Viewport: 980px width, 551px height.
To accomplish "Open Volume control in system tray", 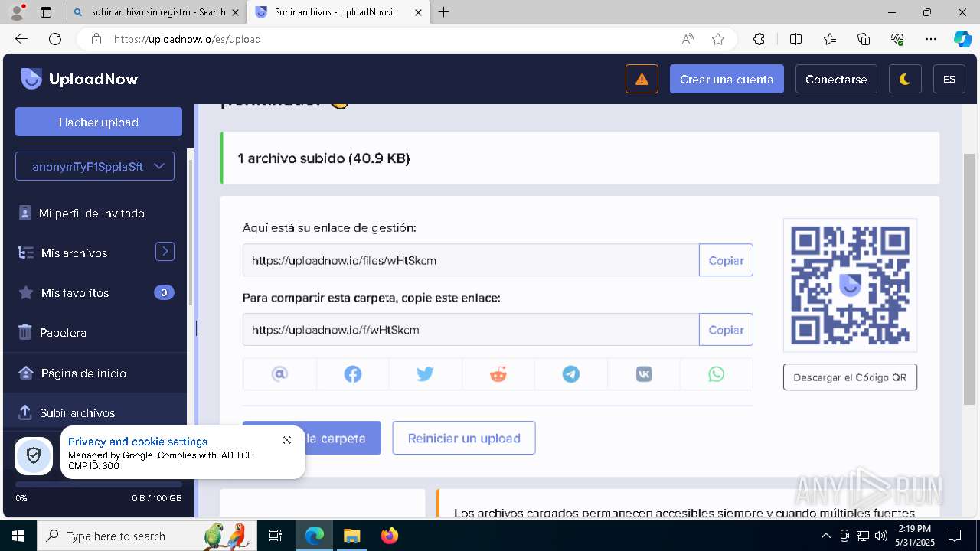I will [x=881, y=536].
